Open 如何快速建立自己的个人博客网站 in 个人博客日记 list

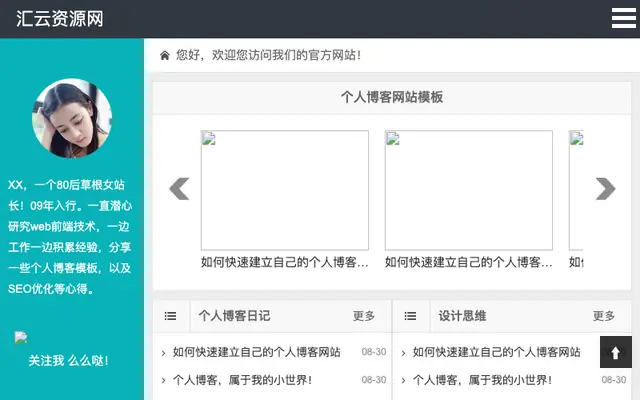pyautogui.click(x=256, y=352)
